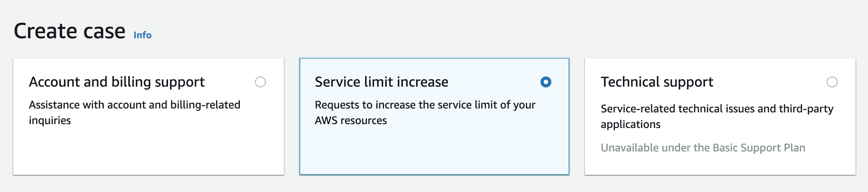868x192 pixels.
Task: Click the word 'applications' in Technical support card
Action: (631, 124)
